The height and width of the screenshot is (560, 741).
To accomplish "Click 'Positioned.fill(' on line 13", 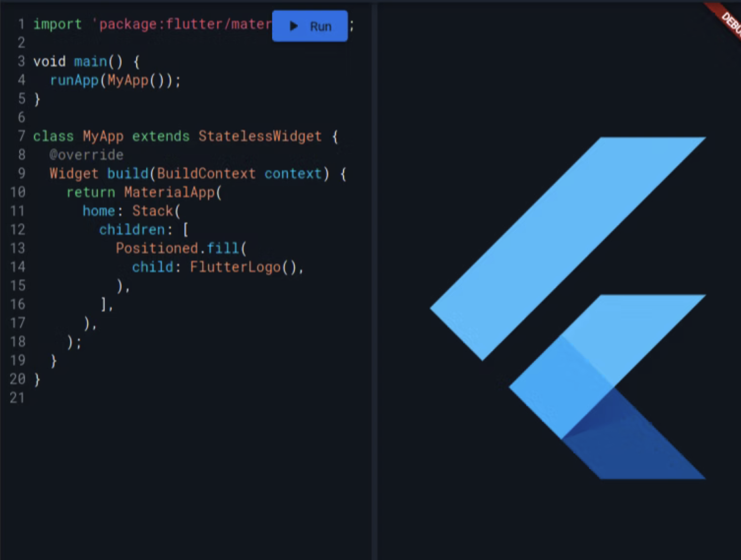I will pos(181,248).
